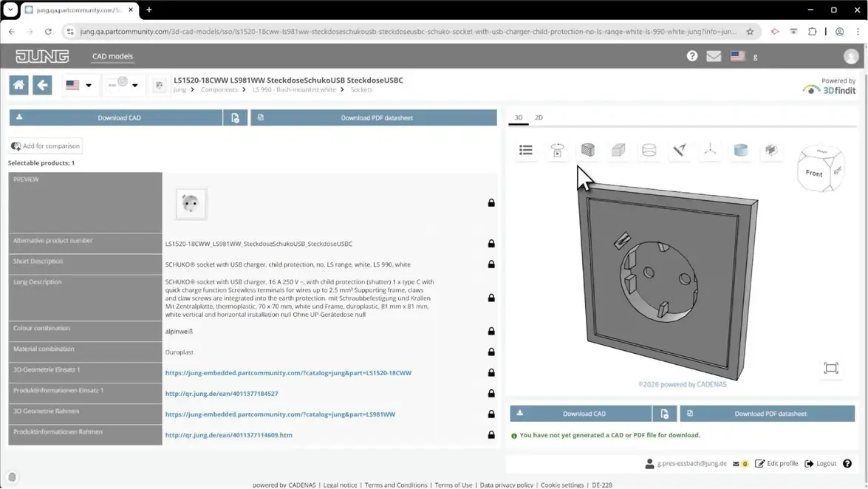Click lock icon in 3D-Geometrie Einsatz 1 row
This screenshot has width=868, height=489.
pos(491,373)
